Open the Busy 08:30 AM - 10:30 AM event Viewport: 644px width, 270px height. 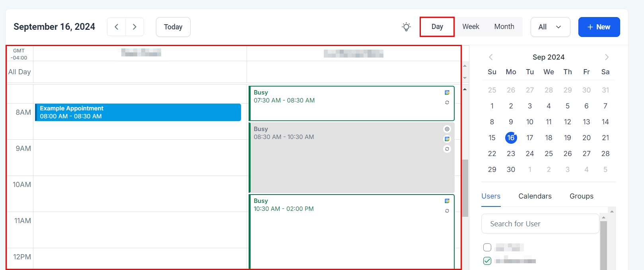pyautogui.click(x=351, y=158)
